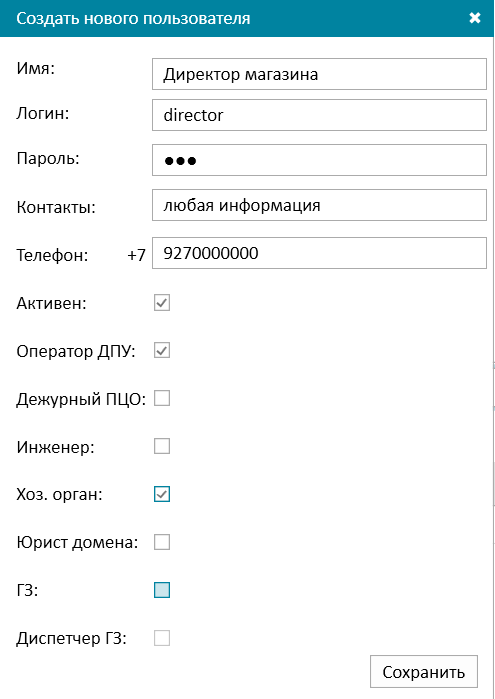Screen dimensions: 495x699
Task: Enable the Дежурный ПЦО checkbox
Action: pyautogui.click(x=162, y=399)
